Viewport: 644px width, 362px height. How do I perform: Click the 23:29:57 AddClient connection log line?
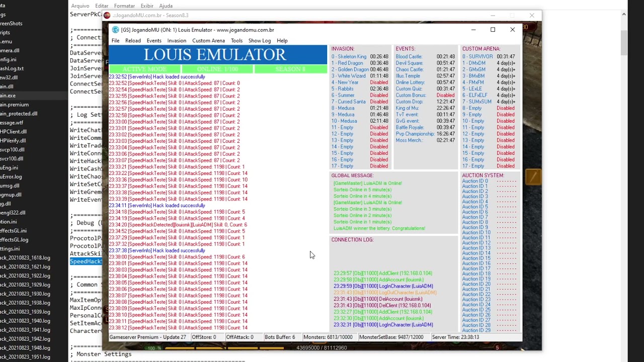tap(382, 274)
